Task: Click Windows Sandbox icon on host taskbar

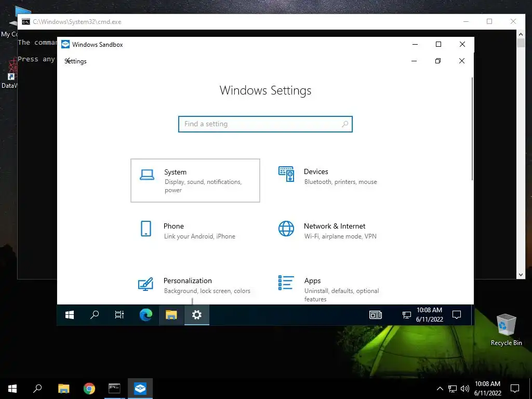Action: pos(140,389)
